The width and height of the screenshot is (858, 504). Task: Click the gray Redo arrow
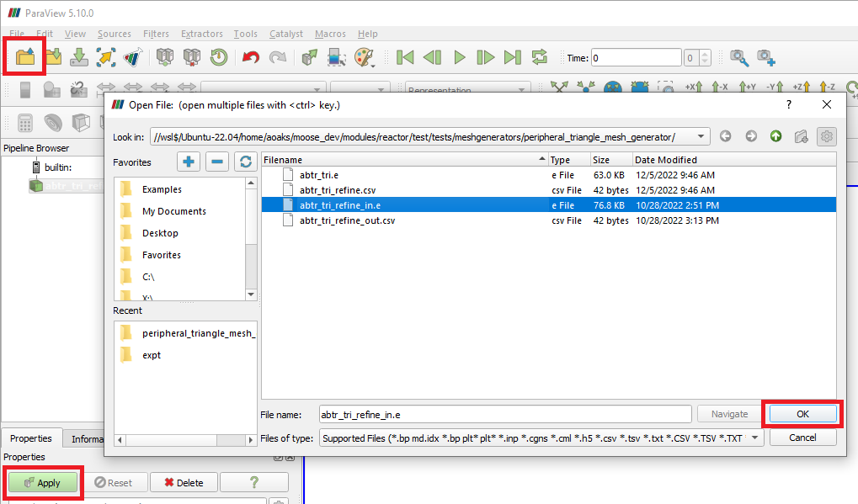coord(277,57)
